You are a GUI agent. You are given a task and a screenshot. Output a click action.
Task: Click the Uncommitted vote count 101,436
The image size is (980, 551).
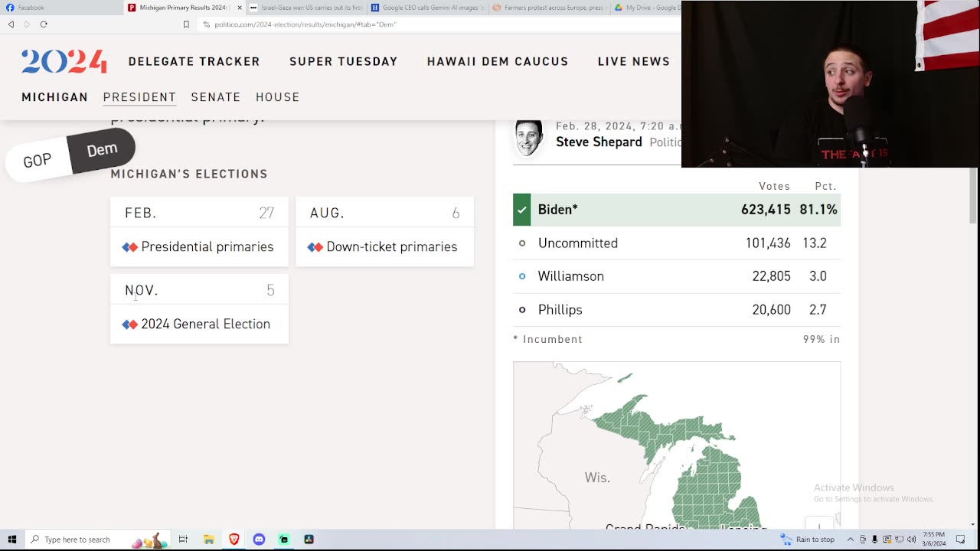(768, 243)
